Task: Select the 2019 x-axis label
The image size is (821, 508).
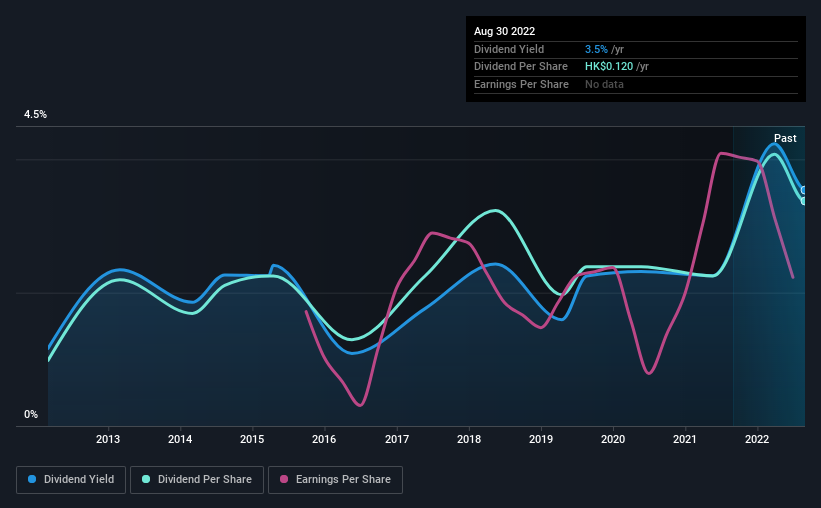Action: pos(541,439)
